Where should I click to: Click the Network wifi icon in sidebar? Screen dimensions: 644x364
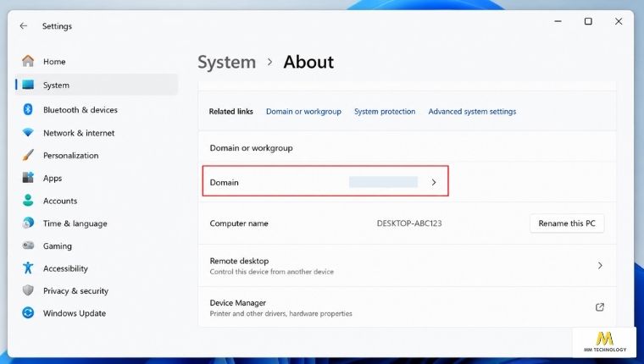(28, 133)
